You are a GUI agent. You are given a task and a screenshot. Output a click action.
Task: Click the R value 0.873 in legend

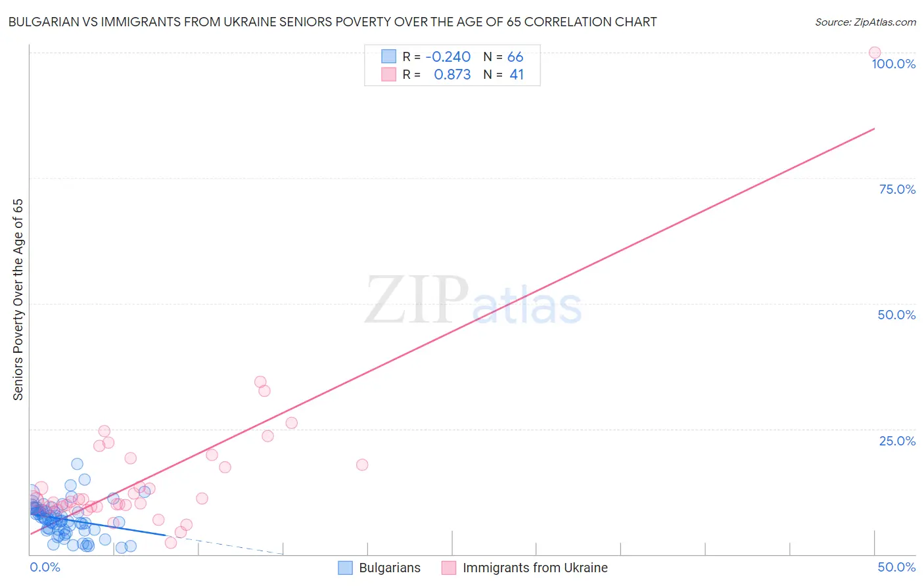pyautogui.click(x=452, y=75)
